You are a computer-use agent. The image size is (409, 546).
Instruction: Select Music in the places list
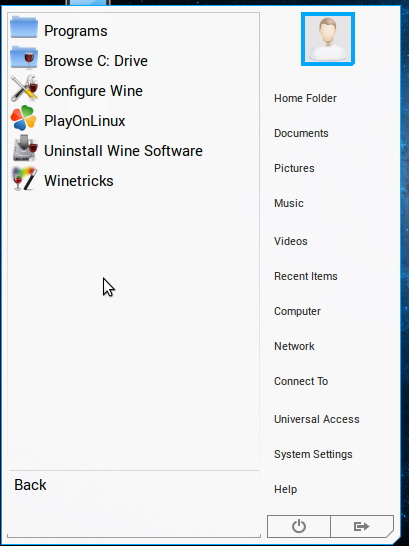pyautogui.click(x=289, y=203)
